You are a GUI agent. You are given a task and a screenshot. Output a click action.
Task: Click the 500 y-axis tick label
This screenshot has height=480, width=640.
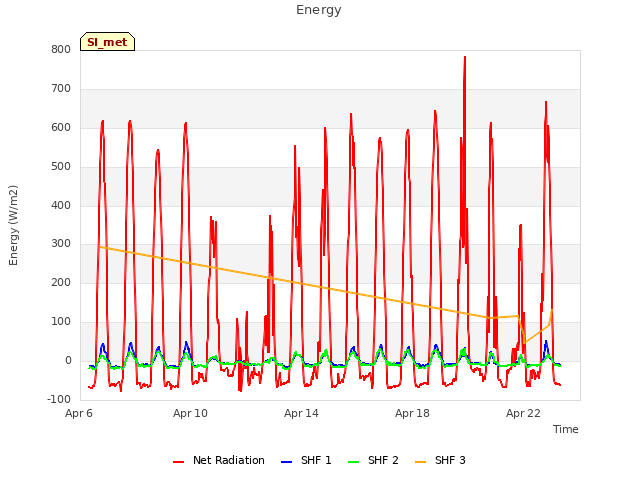[61, 167]
